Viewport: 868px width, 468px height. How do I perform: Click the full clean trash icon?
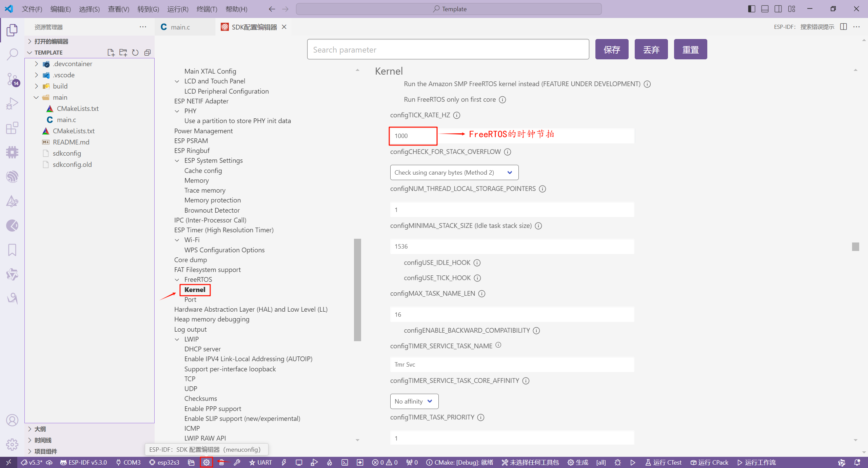pyautogui.click(x=221, y=462)
